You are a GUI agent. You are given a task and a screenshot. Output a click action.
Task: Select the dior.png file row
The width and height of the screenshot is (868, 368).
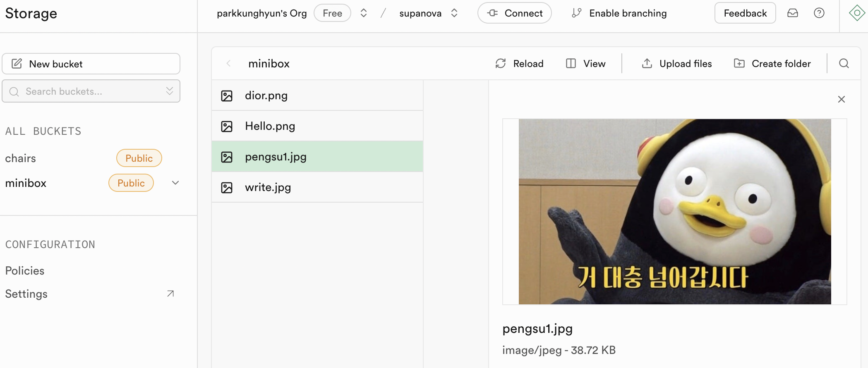point(317,96)
